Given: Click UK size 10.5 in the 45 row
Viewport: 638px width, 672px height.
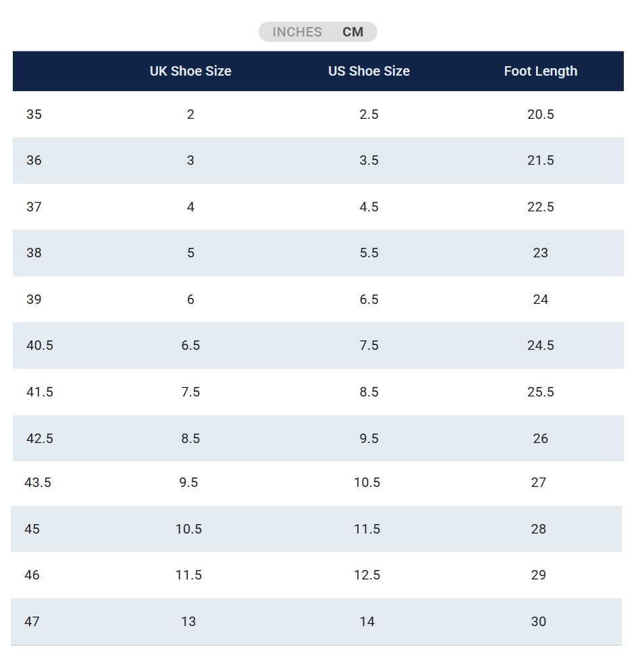Looking at the screenshot, I should coord(188,529).
